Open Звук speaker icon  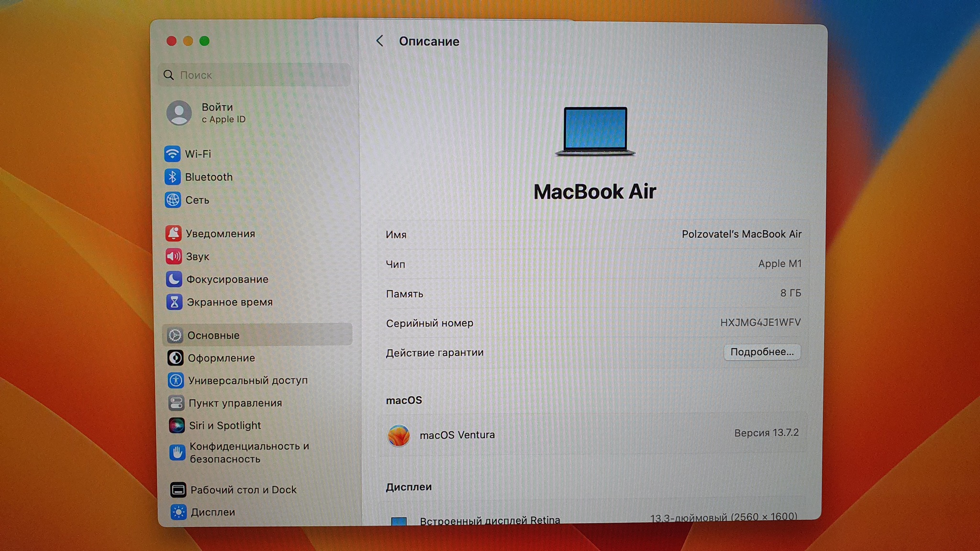click(x=174, y=256)
